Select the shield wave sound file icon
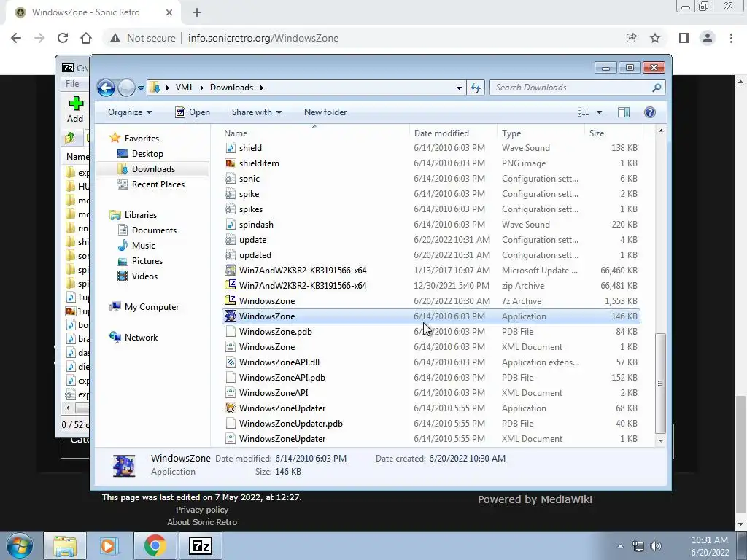Screen dimensions: 747x560 (x=230, y=148)
